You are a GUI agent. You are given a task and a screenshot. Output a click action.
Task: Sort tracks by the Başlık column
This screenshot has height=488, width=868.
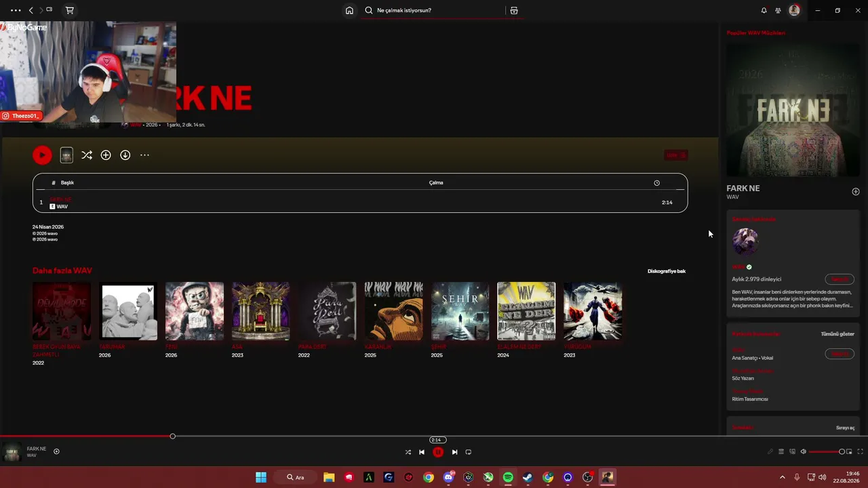pos(67,183)
